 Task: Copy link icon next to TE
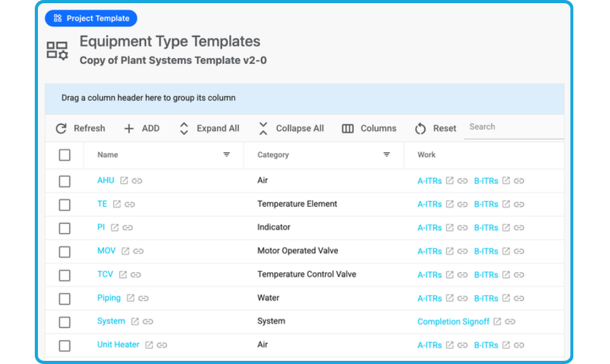coord(130,204)
